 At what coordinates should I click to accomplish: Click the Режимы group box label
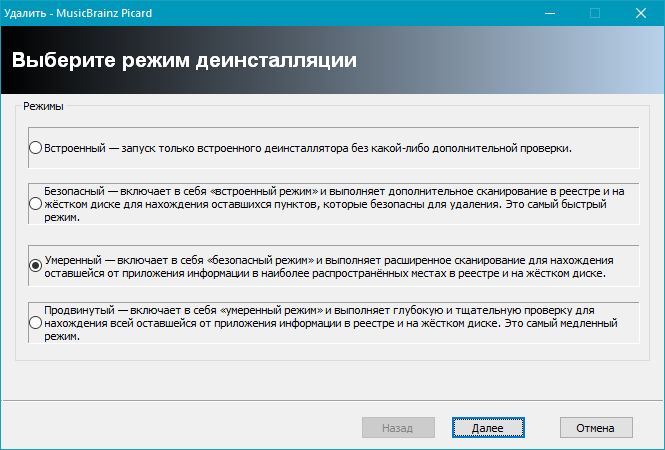[x=44, y=105]
